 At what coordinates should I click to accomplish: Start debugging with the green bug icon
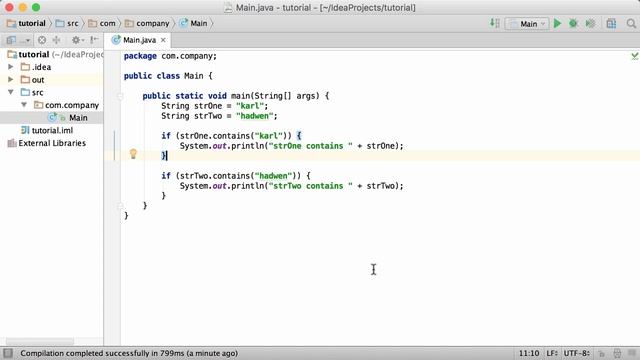[573, 24]
